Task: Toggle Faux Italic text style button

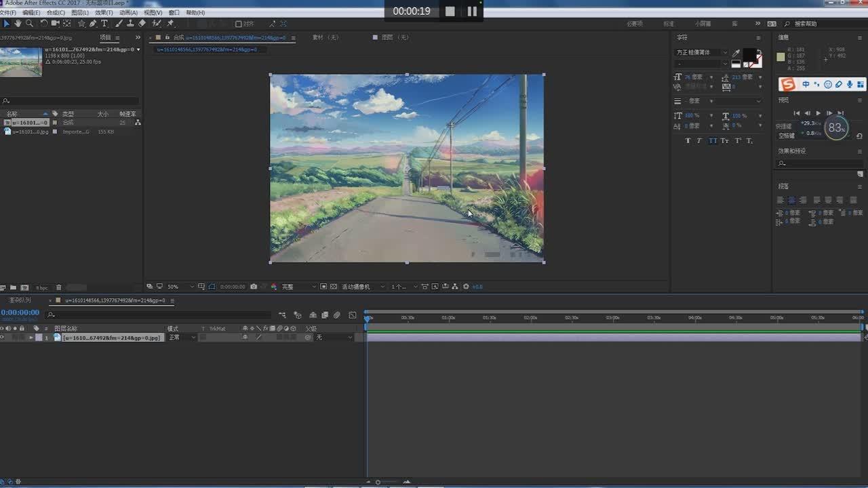Action: tap(699, 141)
